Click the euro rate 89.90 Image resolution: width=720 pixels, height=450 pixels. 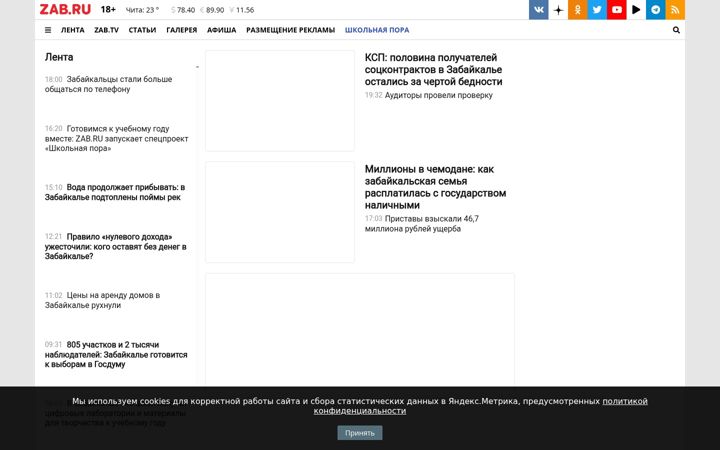212,10
